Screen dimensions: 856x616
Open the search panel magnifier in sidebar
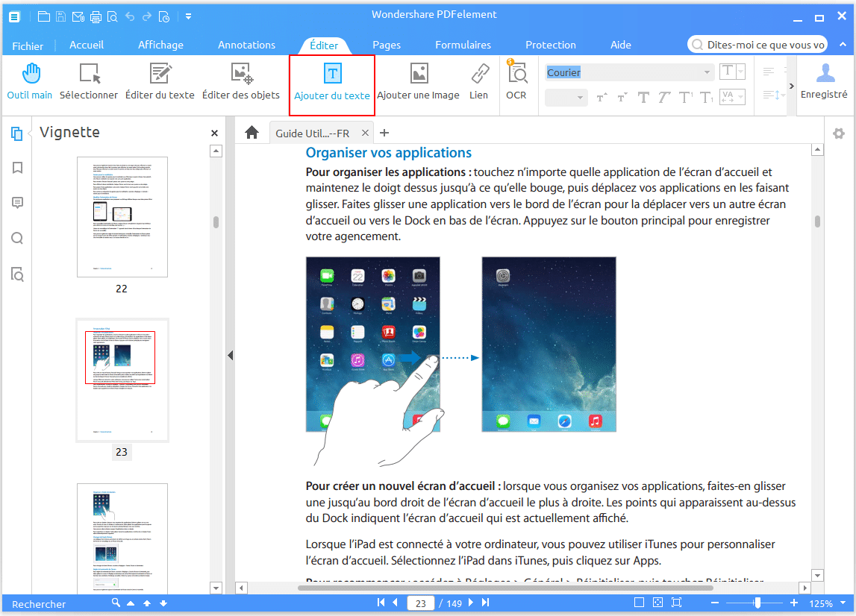[x=17, y=239]
